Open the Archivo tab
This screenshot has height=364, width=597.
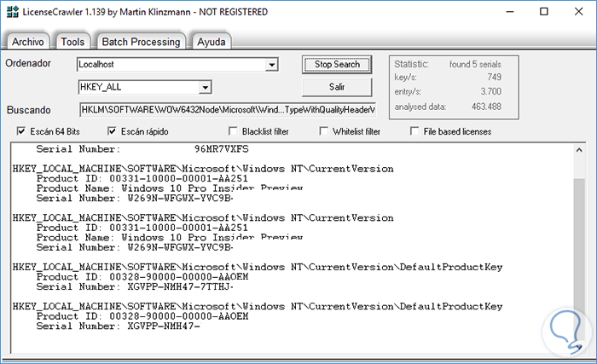(x=28, y=42)
